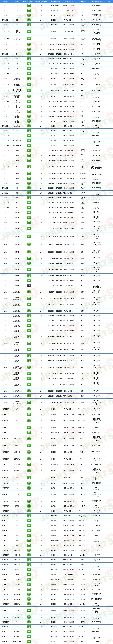Click the Opis column header
This screenshot has width=113, height=644.
(109, 1)
